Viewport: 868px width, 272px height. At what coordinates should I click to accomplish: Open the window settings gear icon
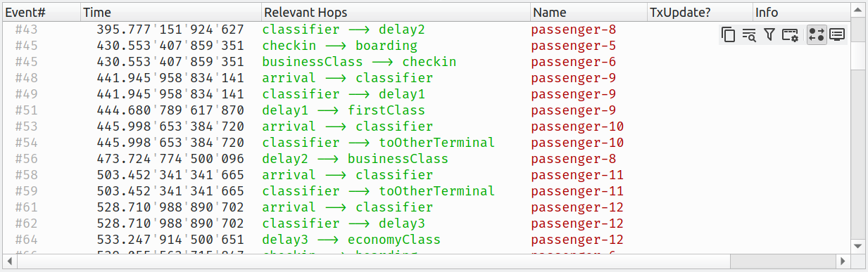790,34
